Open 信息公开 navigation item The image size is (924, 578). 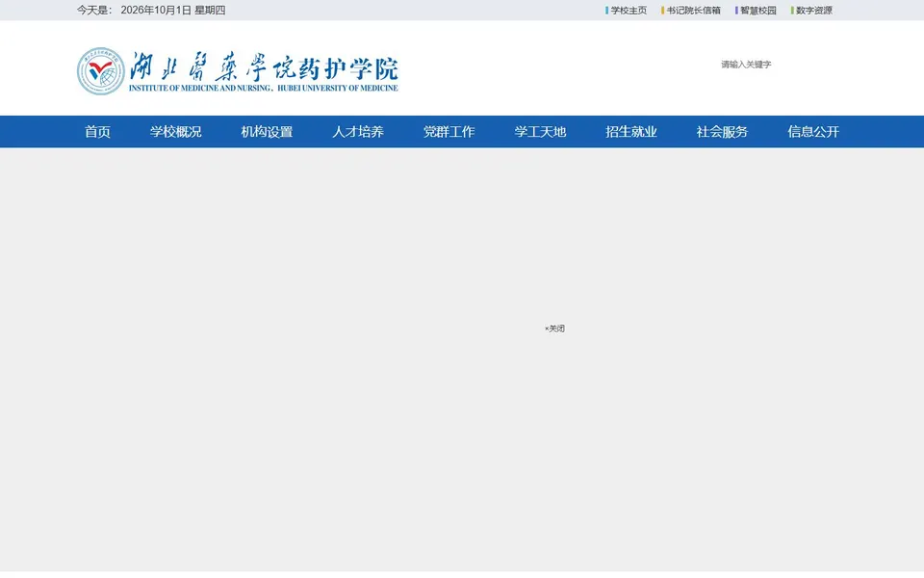pyautogui.click(x=813, y=132)
